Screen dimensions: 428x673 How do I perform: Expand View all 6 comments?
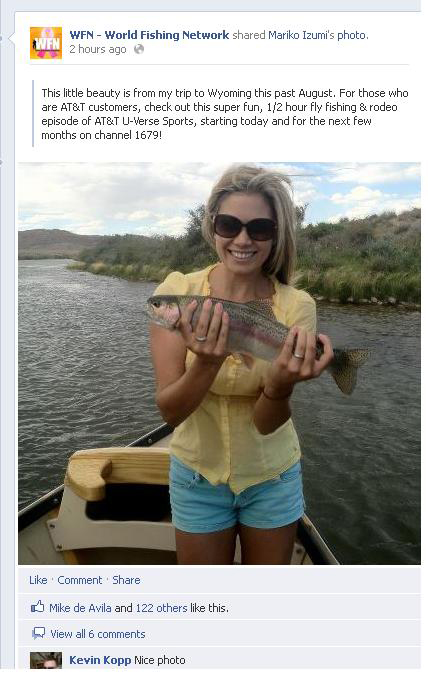(x=98, y=634)
